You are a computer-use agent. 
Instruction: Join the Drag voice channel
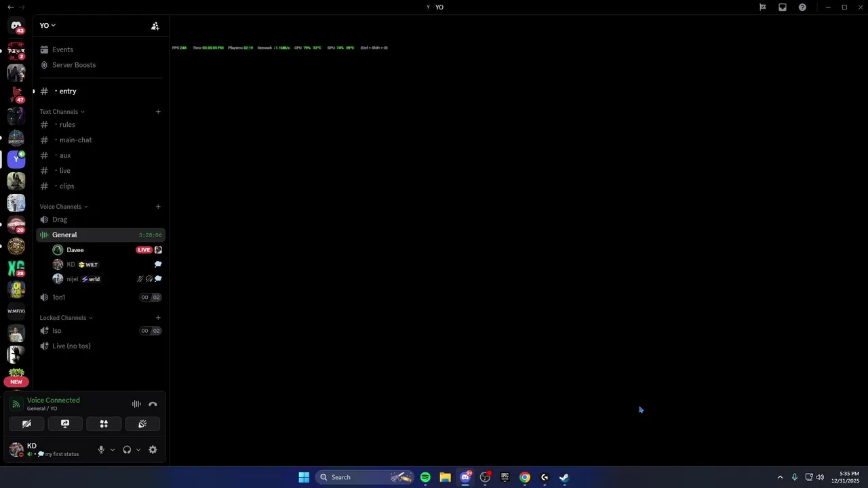tap(100, 220)
